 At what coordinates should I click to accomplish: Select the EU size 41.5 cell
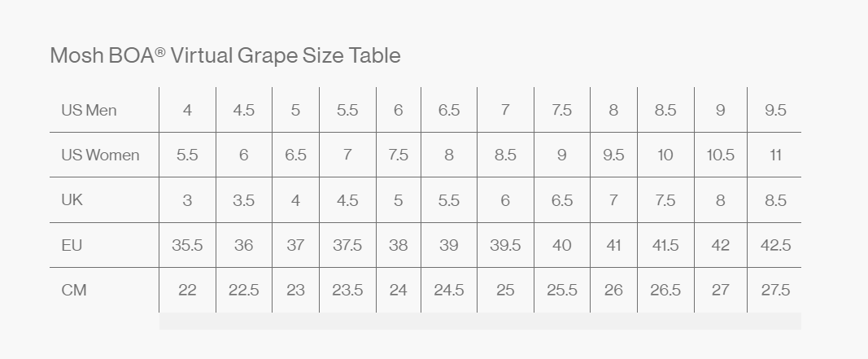(x=666, y=245)
